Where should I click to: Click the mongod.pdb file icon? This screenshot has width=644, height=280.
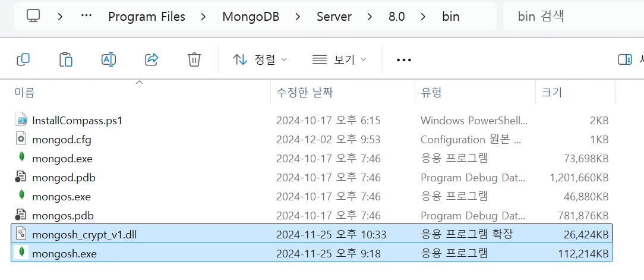(x=21, y=177)
